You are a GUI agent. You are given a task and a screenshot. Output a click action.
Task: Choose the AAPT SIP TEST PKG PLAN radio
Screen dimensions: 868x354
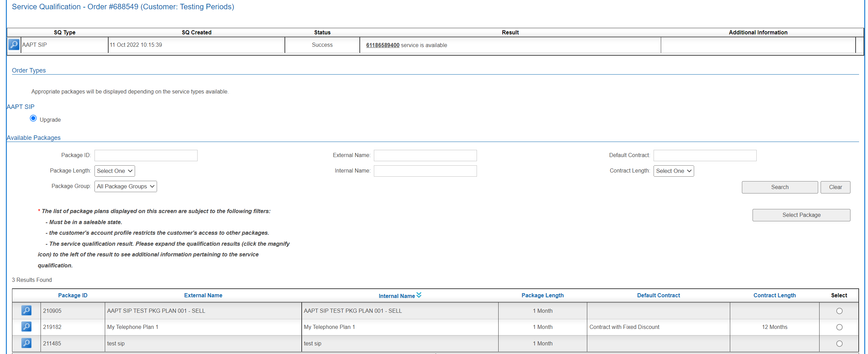tap(839, 311)
